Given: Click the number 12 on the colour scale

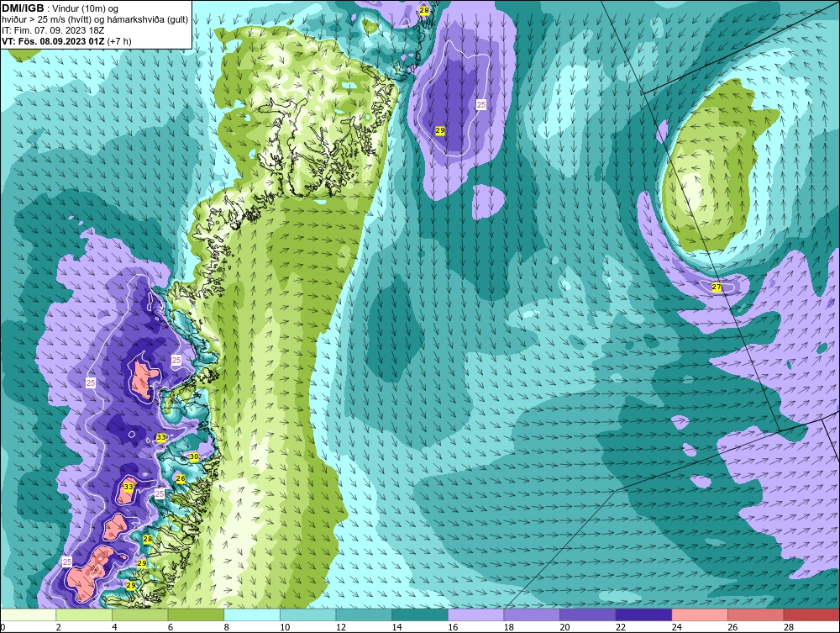Looking at the screenshot, I should click(341, 627).
